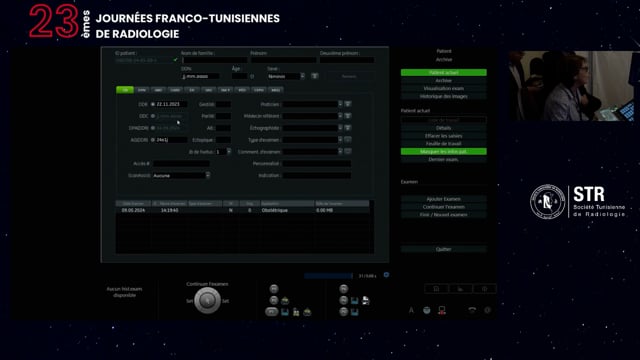Click the document print icon in bottom panel
The height and width of the screenshot is (360, 640).
(x=366, y=301)
